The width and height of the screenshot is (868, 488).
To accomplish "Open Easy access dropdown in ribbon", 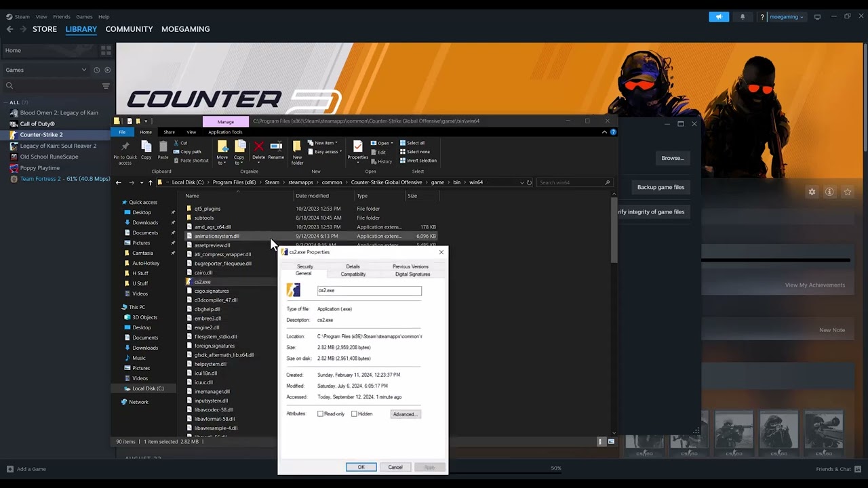I will (x=323, y=152).
